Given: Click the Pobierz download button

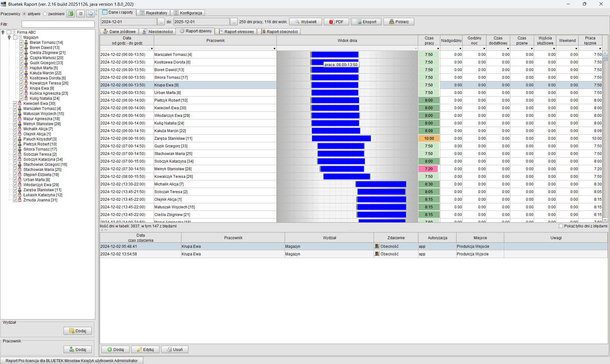Looking at the screenshot, I should (x=399, y=22).
